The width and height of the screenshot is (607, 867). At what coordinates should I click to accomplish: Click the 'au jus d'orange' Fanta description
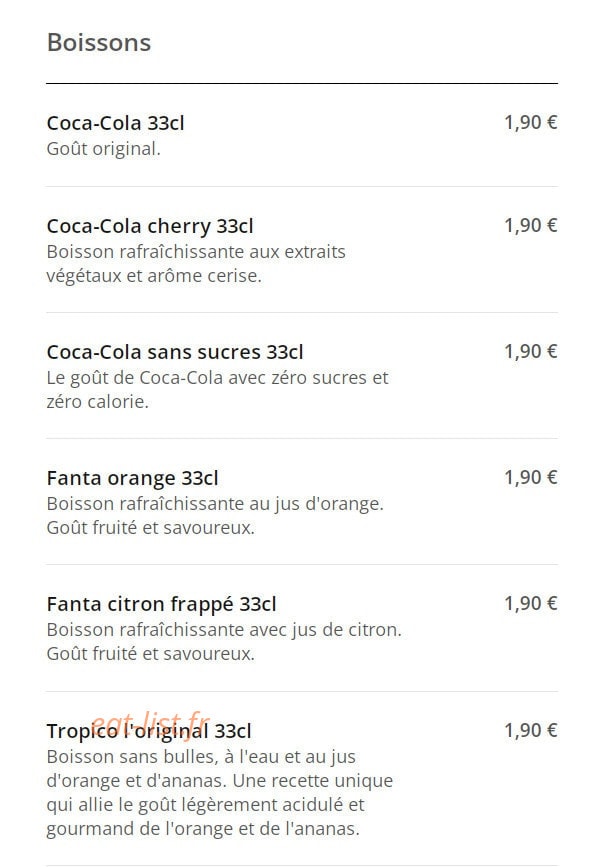[x=215, y=516]
